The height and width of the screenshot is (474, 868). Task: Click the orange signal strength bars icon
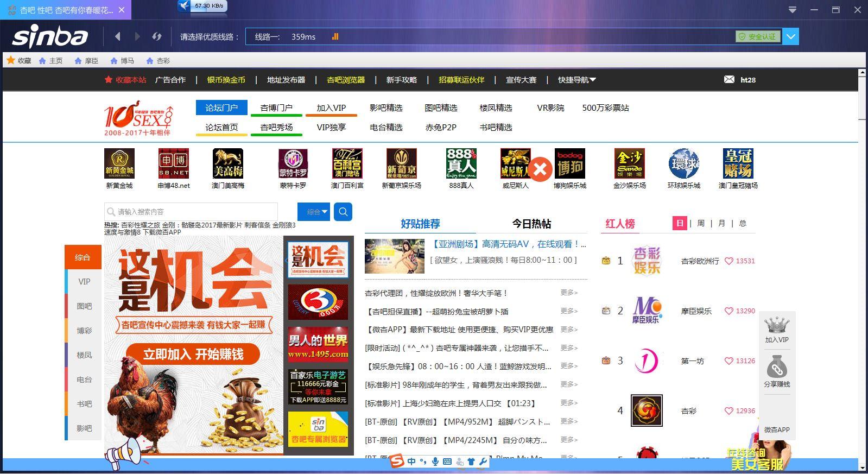pos(335,36)
